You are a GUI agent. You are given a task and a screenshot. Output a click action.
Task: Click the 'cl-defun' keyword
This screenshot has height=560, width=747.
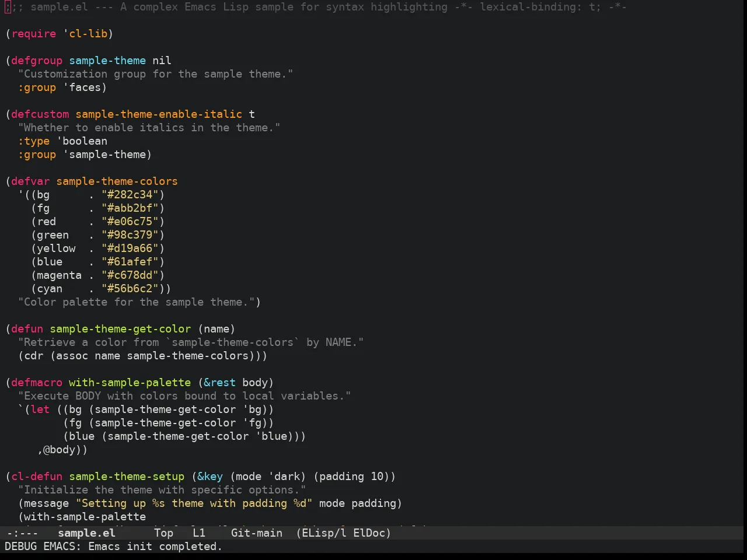(x=37, y=477)
